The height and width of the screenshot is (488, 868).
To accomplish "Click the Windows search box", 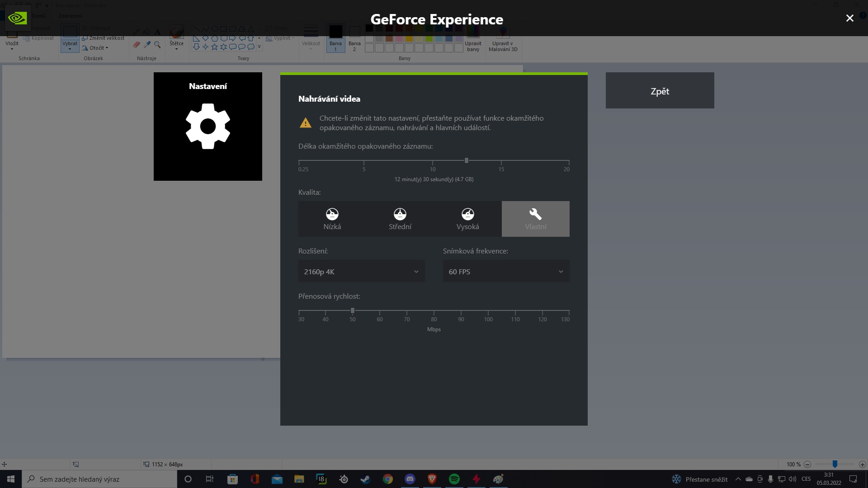I will point(99,479).
